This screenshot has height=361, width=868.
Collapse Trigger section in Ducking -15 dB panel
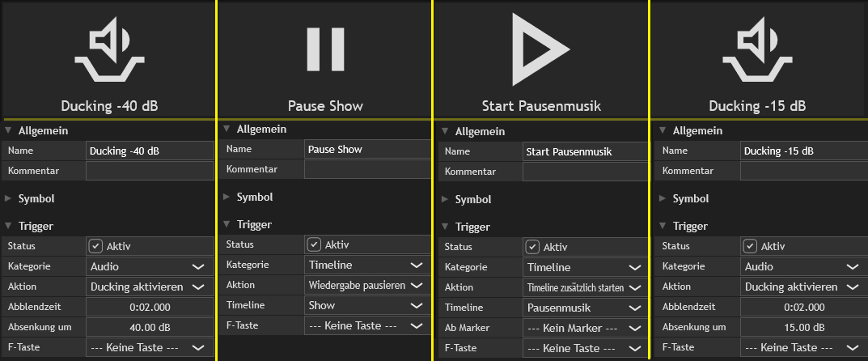[x=664, y=227]
